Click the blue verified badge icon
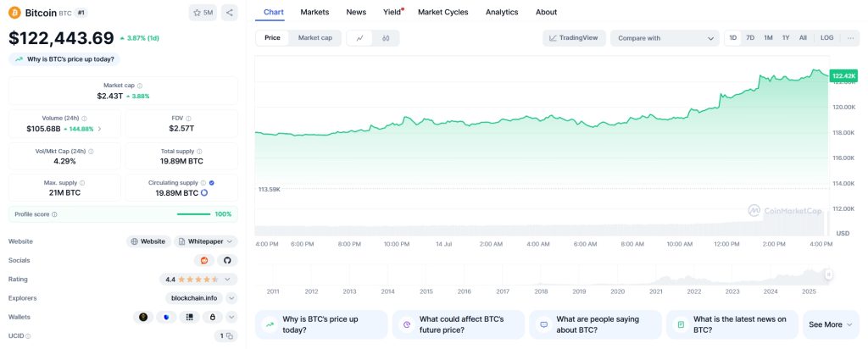The height and width of the screenshot is (349, 868). coord(212,182)
